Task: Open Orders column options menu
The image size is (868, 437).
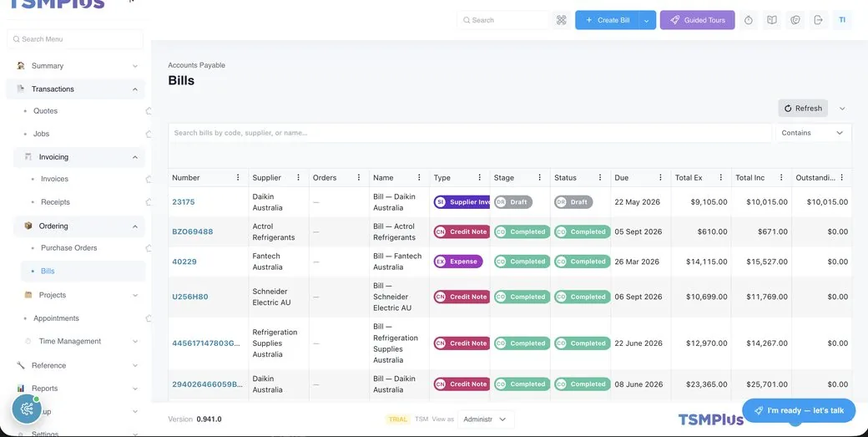Action: [x=359, y=178]
